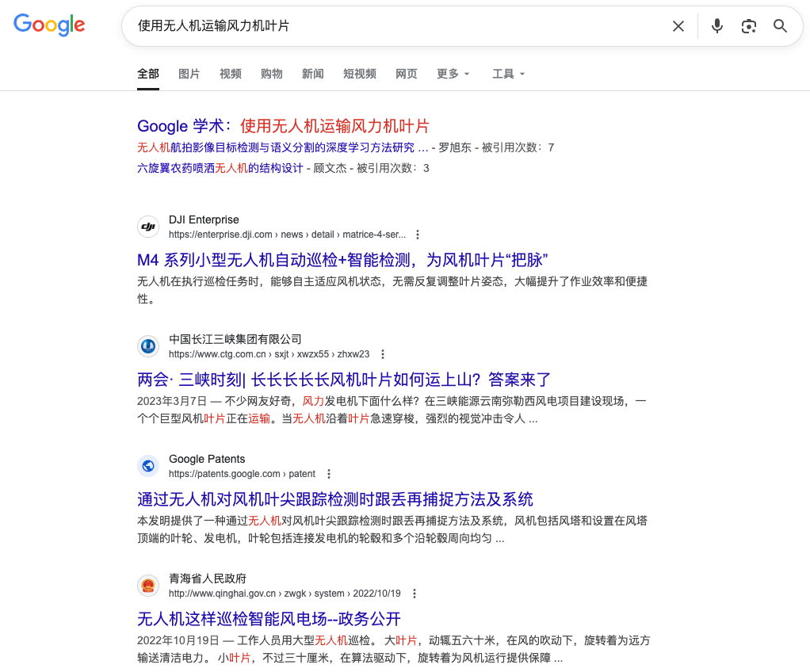This screenshot has height=672, width=810.
Task: Click the DJI Enterprise site favicon
Action: pyautogui.click(x=148, y=226)
